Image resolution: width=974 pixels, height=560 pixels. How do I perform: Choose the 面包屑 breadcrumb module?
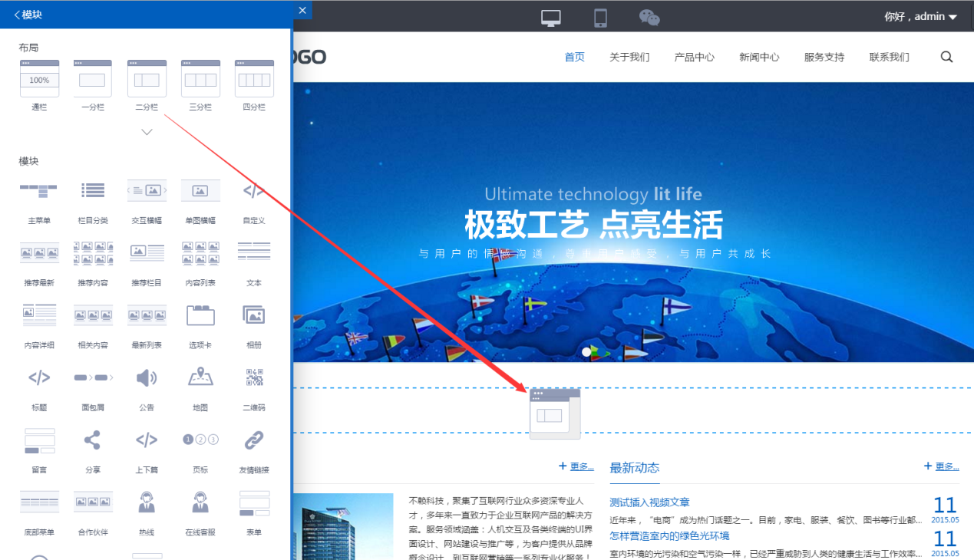93,377
